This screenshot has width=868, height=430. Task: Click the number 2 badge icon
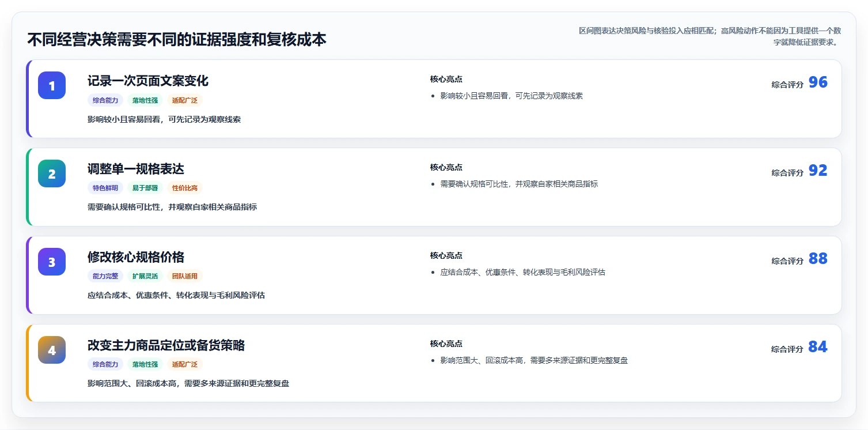tap(52, 173)
